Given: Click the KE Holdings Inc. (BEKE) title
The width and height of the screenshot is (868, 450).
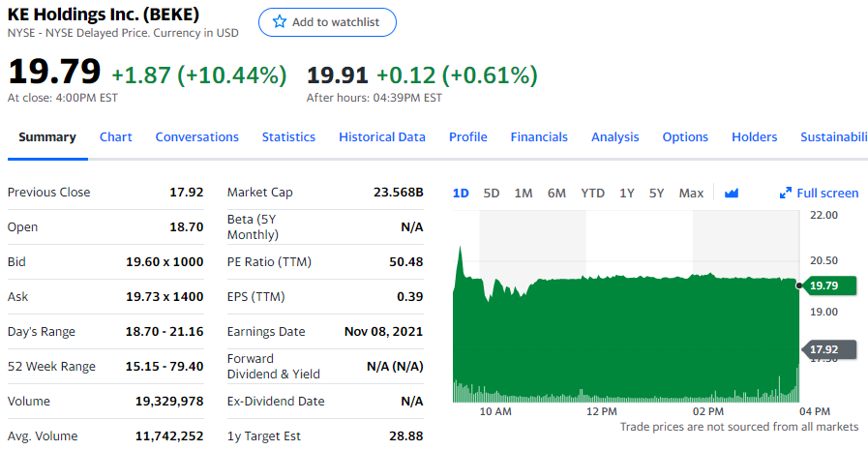Looking at the screenshot, I should [x=104, y=14].
